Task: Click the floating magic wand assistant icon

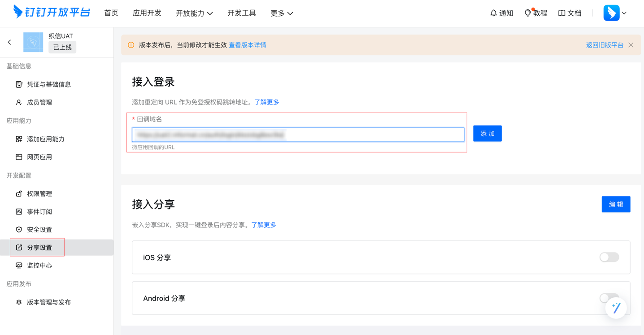Action: click(616, 308)
